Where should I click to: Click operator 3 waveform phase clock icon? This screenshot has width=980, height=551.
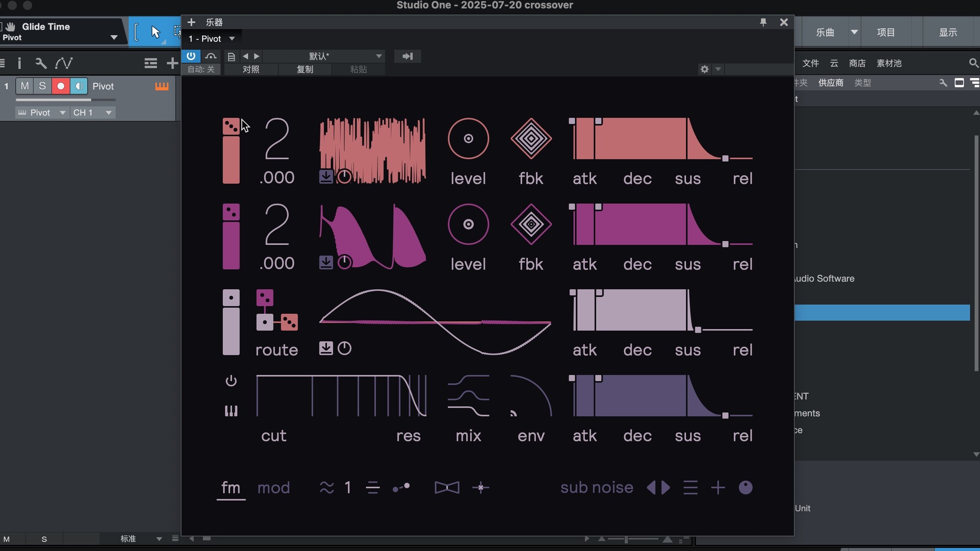345,348
